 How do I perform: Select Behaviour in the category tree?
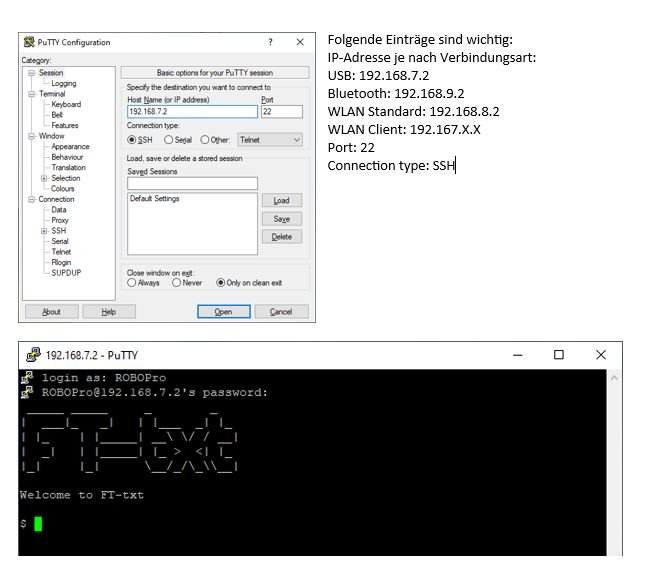tap(67, 157)
